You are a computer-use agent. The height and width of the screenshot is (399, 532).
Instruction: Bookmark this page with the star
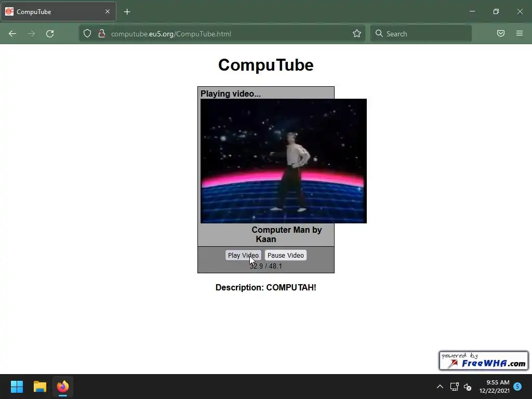click(x=356, y=34)
